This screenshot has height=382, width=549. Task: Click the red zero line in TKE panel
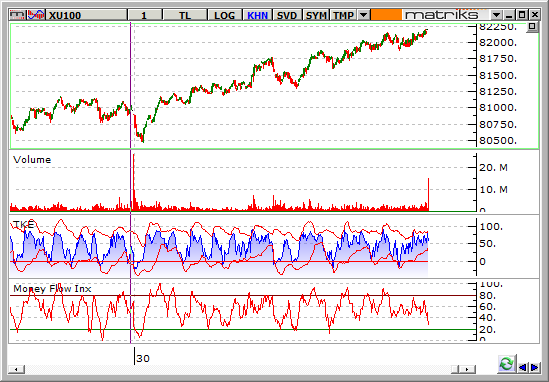pos(219,262)
